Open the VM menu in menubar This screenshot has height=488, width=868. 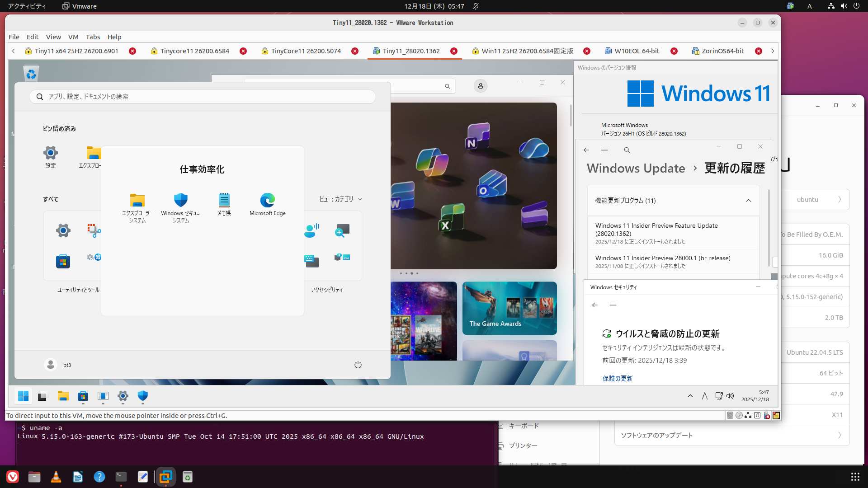pos(73,37)
